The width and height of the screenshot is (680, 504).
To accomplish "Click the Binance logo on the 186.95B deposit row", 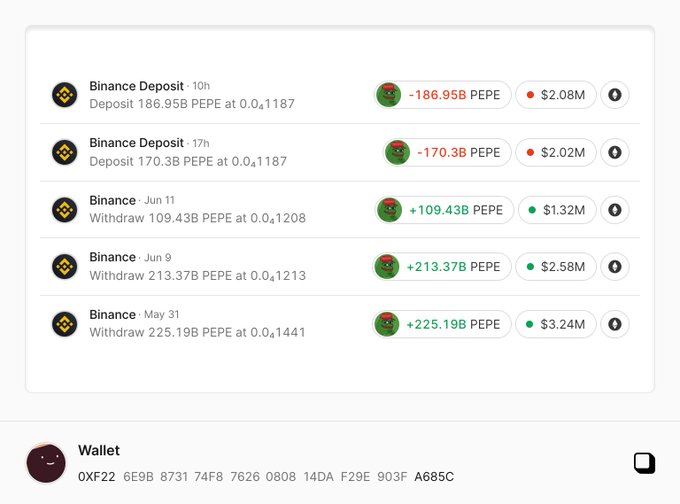I will coord(65,95).
